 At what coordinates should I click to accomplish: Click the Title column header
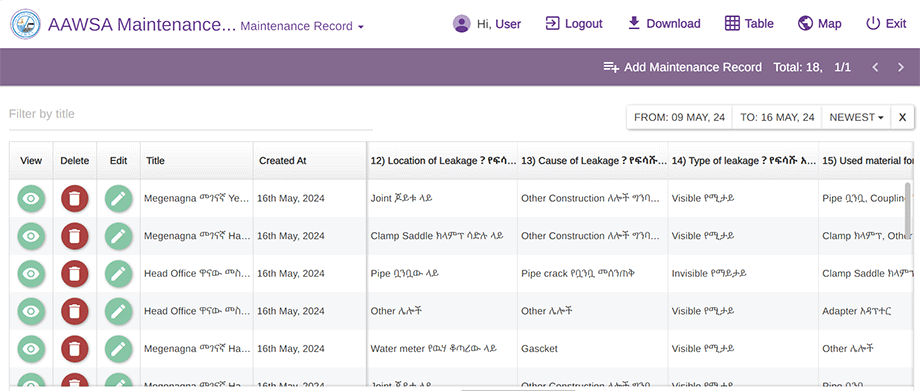tap(197, 160)
